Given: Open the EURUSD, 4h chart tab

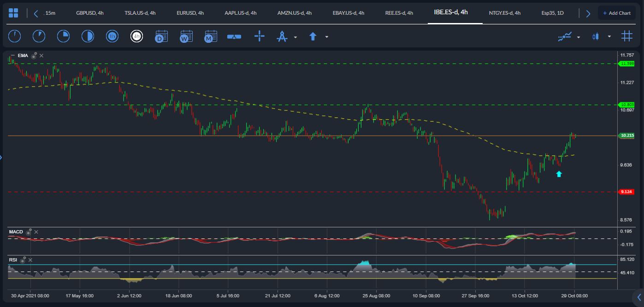Looking at the screenshot, I should tap(190, 13).
